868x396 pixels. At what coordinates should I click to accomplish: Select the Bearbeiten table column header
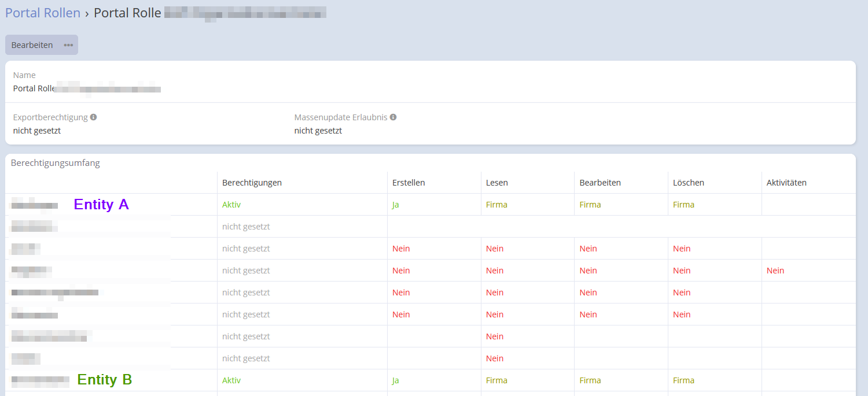(600, 183)
